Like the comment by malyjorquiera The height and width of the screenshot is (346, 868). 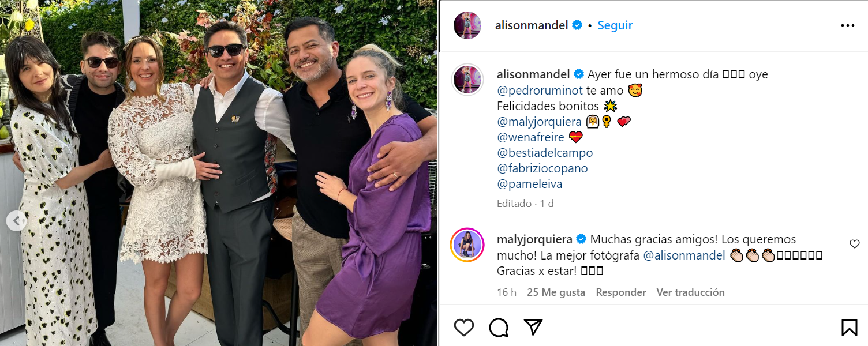click(855, 244)
